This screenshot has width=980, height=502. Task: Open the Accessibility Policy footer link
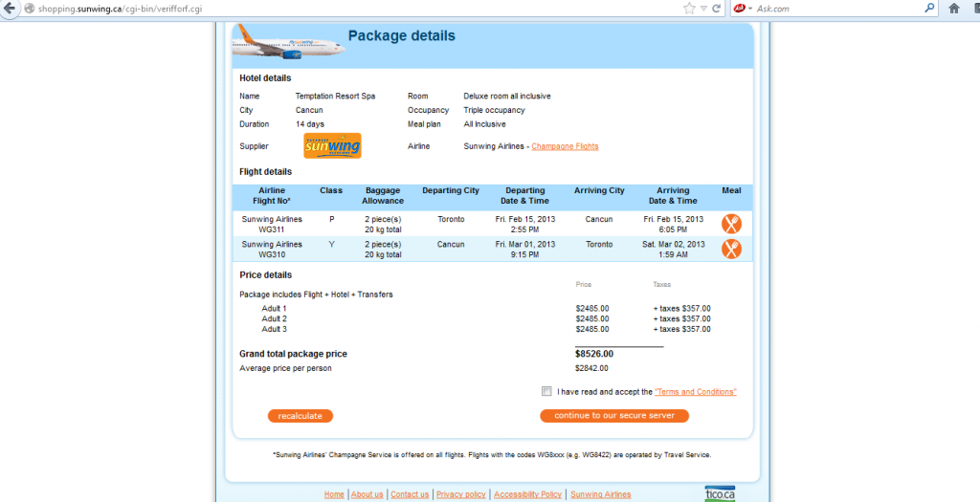point(527,494)
